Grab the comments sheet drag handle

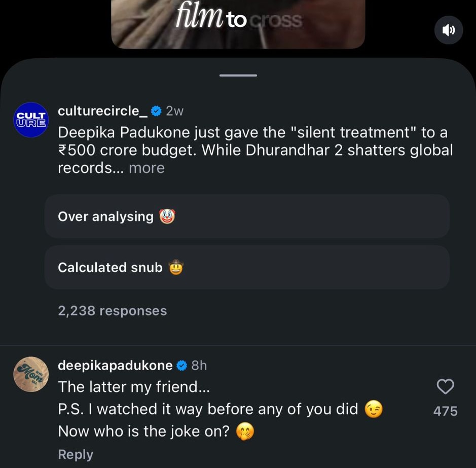[x=238, y=76]
